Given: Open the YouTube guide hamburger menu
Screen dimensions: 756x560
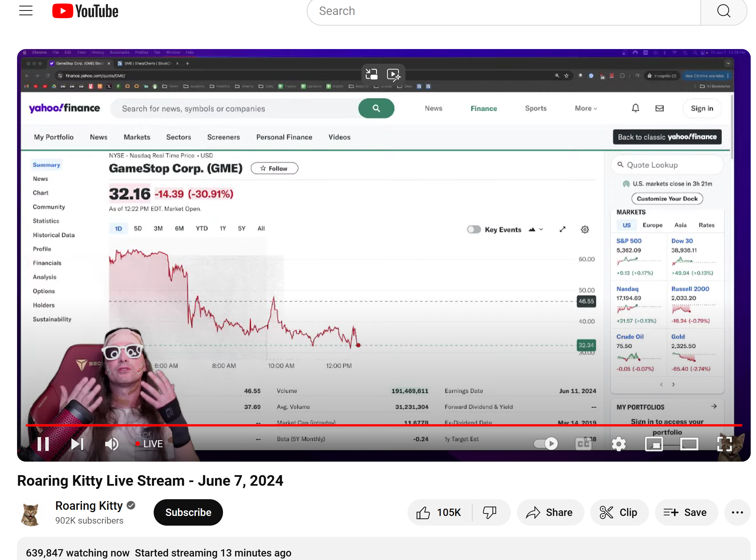Looking at the screenshot, I should click(x=26, y=11).
